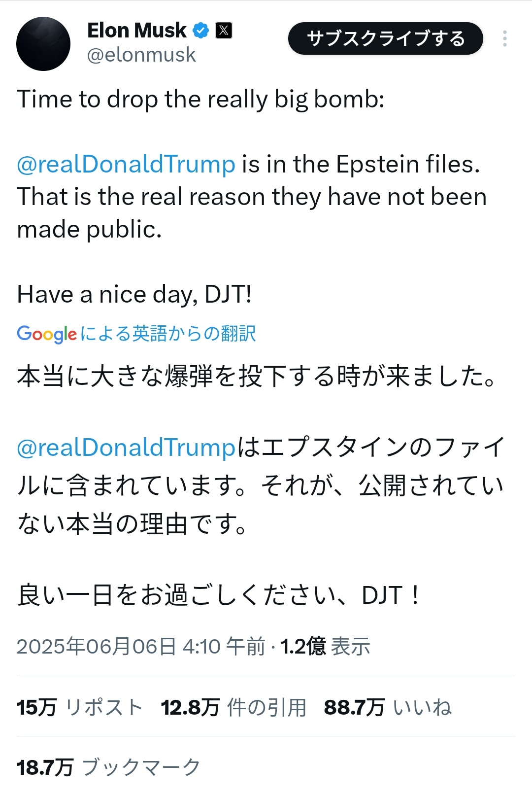The height and width of the screenshot is (795, 532).
Task: Click the による英語からの翻訳 translation link
Action: (168, 334)
